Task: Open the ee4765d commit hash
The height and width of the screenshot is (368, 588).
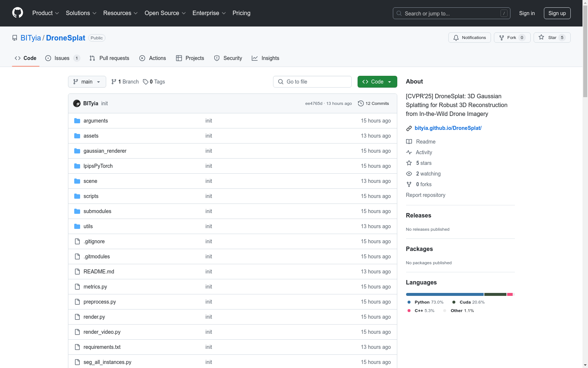Action: [314, 103]
